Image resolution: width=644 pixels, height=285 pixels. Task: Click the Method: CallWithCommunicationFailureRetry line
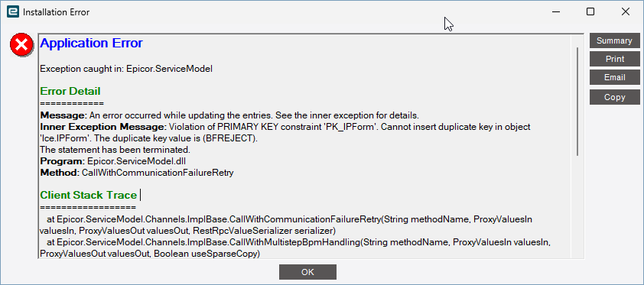137,173
